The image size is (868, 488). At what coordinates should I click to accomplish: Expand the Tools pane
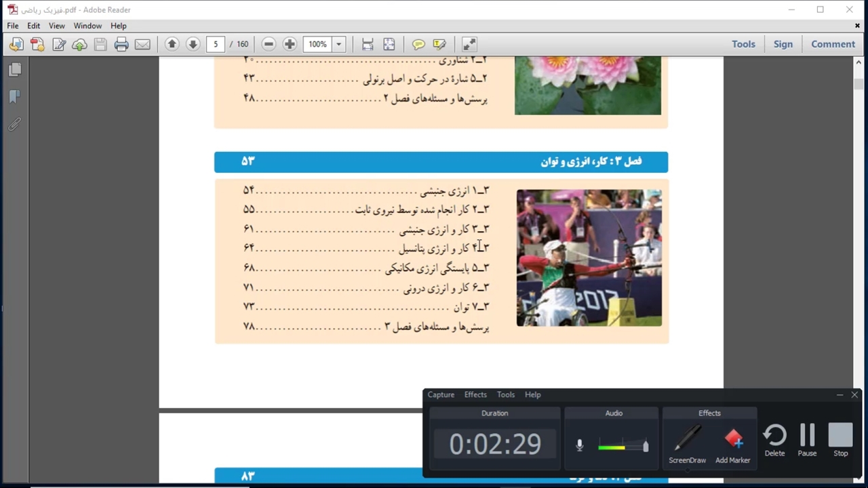click(x=743, y=44)
